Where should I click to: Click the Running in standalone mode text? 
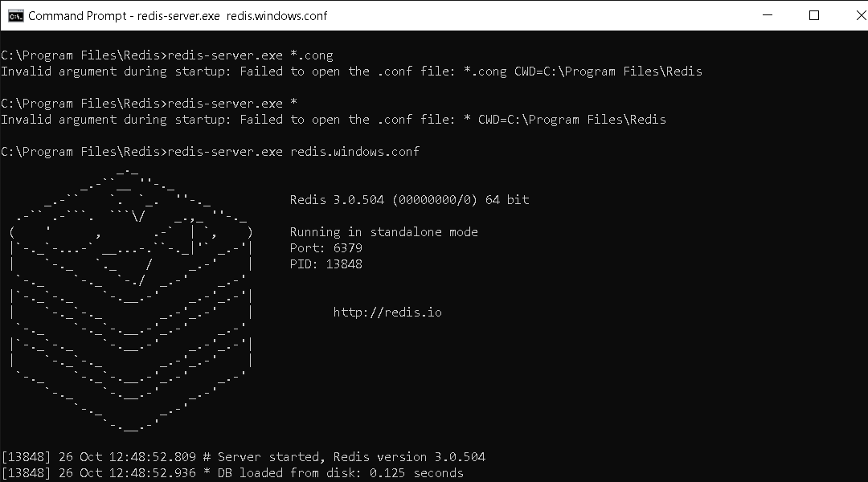pyautogui.click(x=384, y=231)
